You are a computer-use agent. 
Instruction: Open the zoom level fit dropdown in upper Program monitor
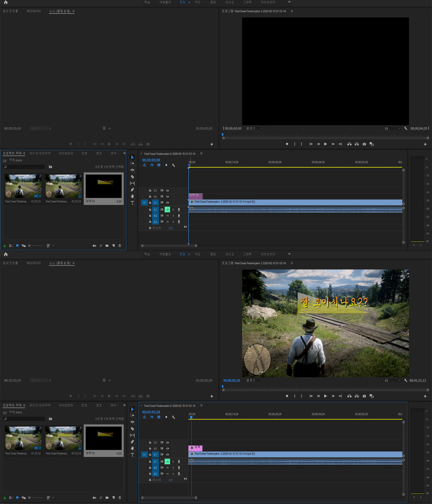click(x=254, y=128)
